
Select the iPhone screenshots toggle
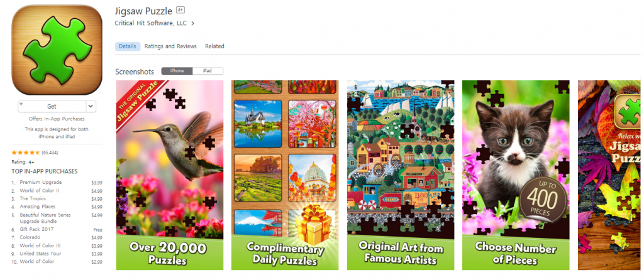(x=177, y=71)
